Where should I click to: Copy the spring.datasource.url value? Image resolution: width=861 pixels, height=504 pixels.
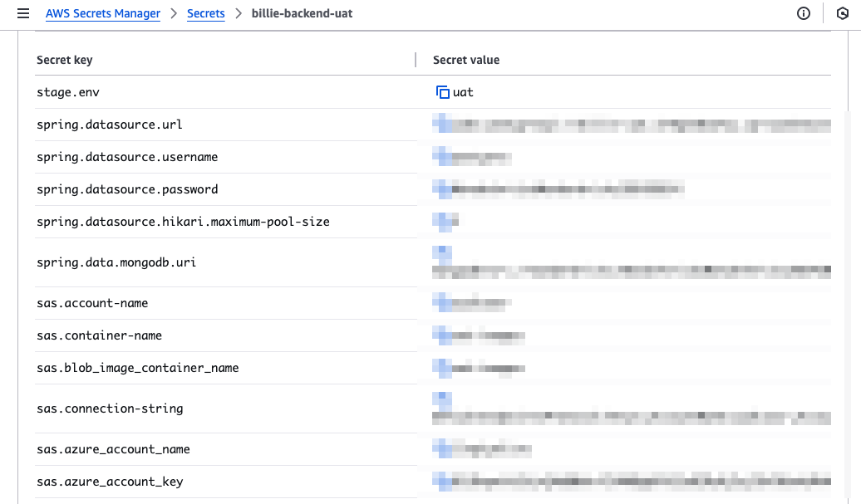(x=443, y=124)
